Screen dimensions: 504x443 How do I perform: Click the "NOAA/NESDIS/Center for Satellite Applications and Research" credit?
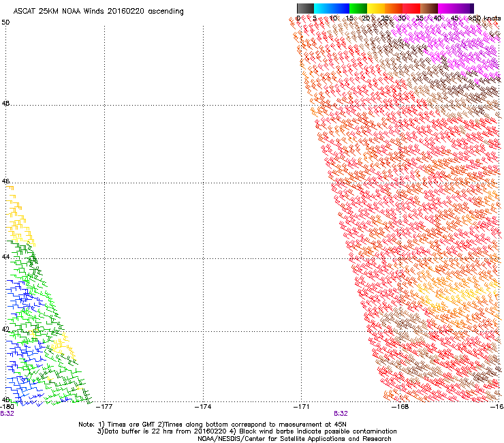[294, 439]
